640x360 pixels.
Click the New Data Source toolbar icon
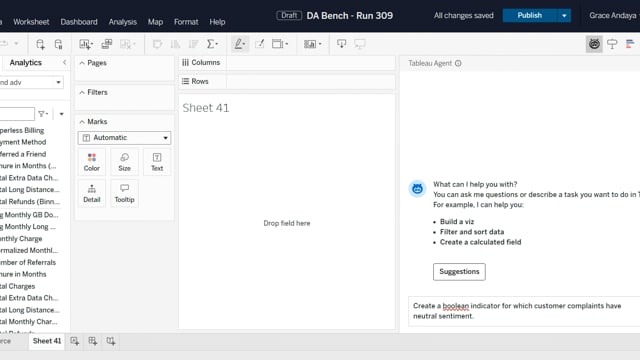click(40, 44)
